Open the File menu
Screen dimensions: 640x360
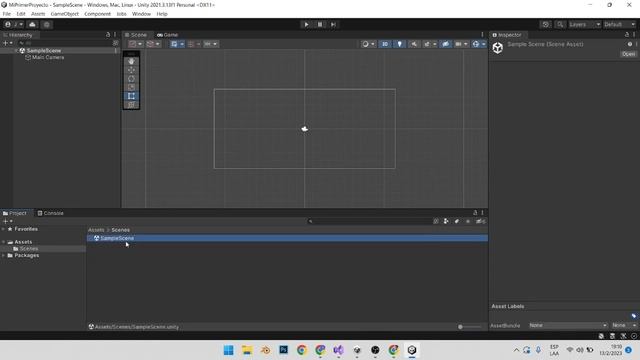point(7,14)
